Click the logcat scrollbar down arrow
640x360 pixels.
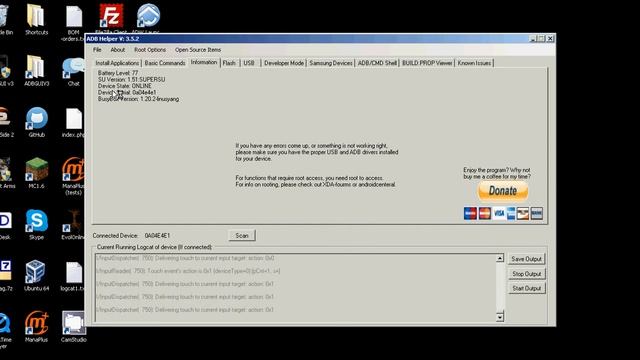pyautogui.click(x=500, y=317)
